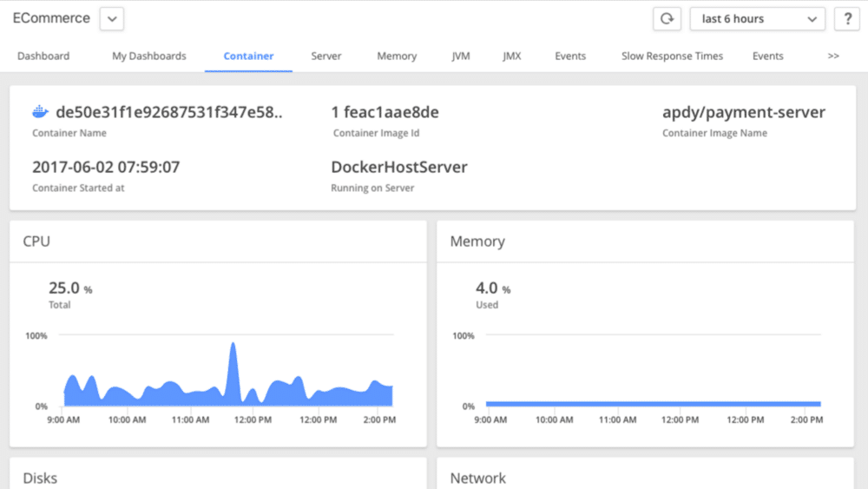Click the refresh icon button
Screen dimensions: 868x489
[x=667, y=18]
